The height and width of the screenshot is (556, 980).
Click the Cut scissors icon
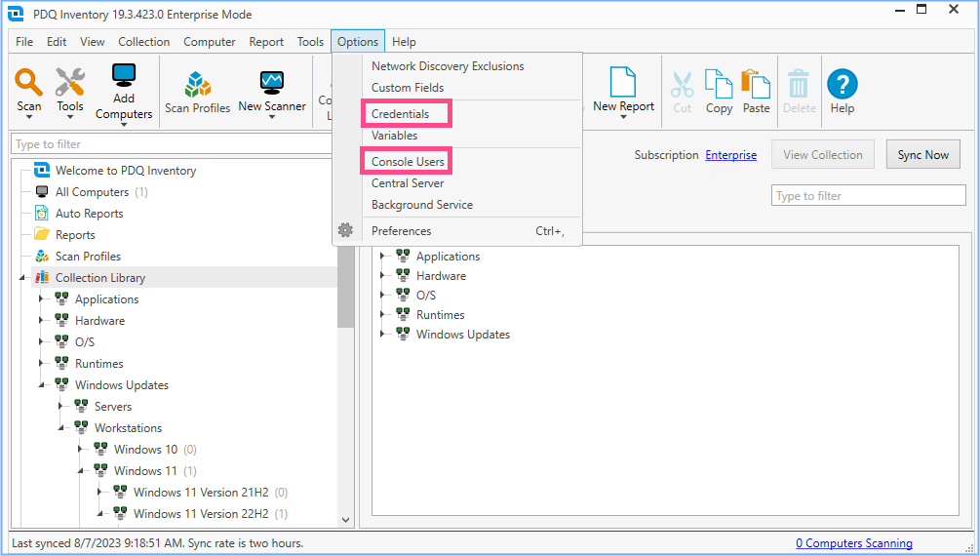tap(683, 85)
